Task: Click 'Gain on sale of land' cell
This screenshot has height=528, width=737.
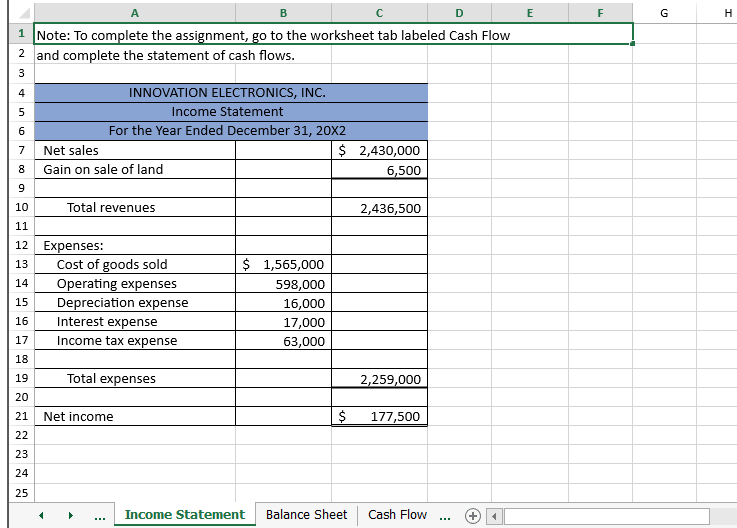Action: pos(135,169)
